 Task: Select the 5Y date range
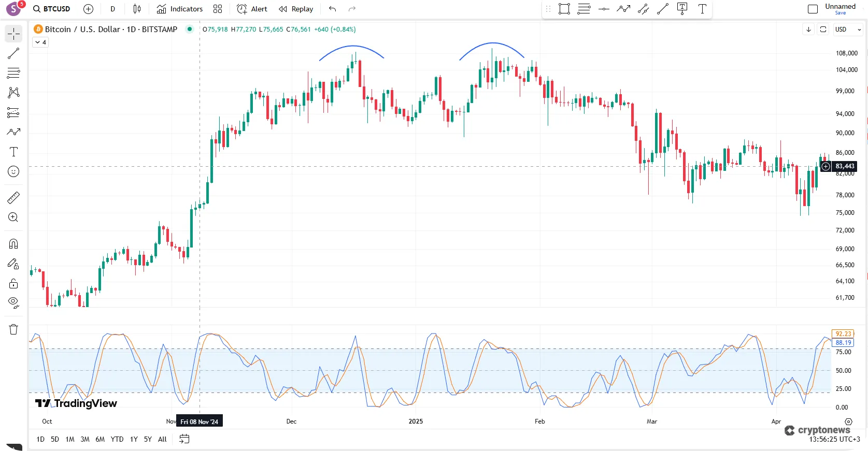pos(148,439)
